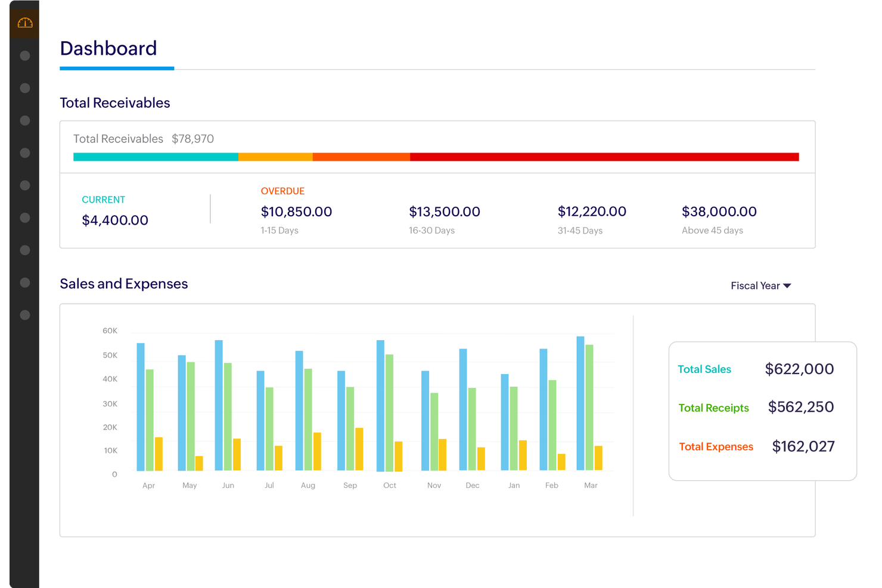Collapse the Sales and Expenses section
The height and width of the screenshot is (588, 882).
tap(123, 283)
